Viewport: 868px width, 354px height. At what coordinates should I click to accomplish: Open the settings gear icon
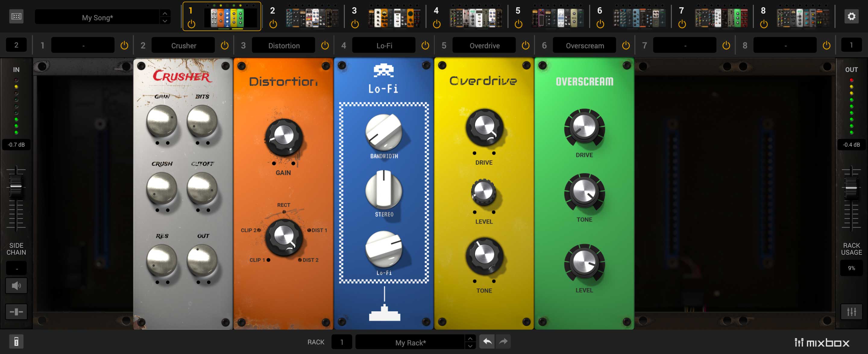point(851,17)
